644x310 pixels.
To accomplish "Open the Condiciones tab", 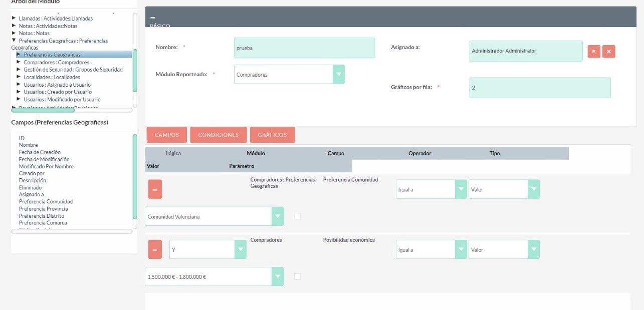I will [218, 135].
